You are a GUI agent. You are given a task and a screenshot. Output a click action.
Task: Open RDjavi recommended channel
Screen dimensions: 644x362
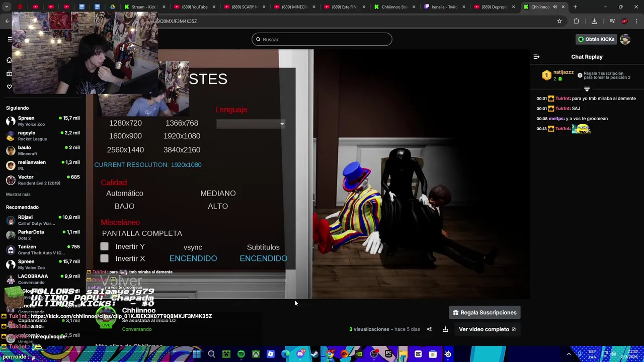(x=43, y=220)
